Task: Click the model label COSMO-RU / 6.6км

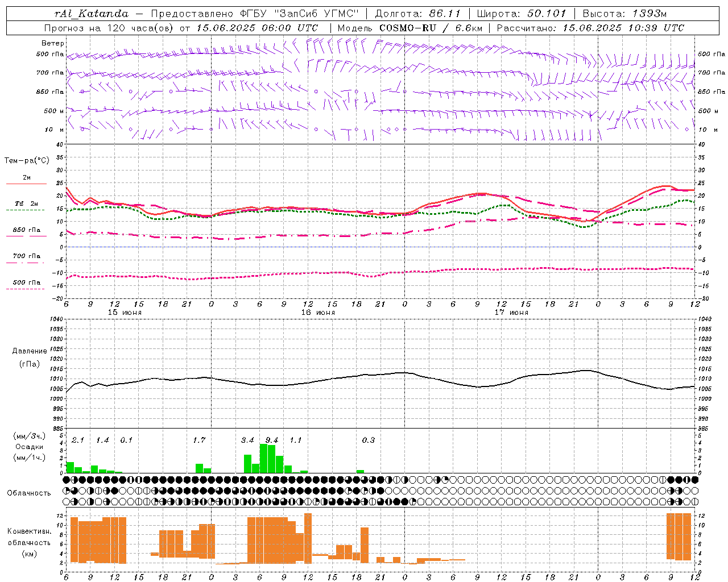Action: tap(431, 28)
